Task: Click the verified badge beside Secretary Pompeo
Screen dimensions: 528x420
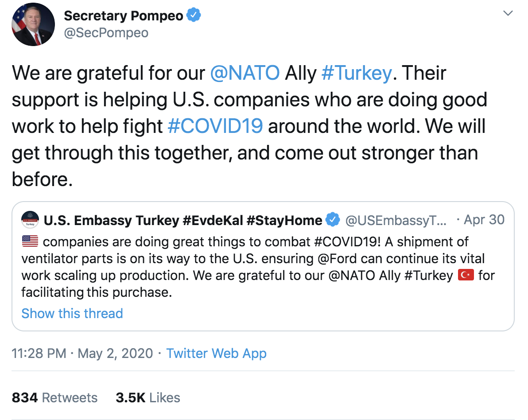Action: pyautogui.click(x=194, y=16)
